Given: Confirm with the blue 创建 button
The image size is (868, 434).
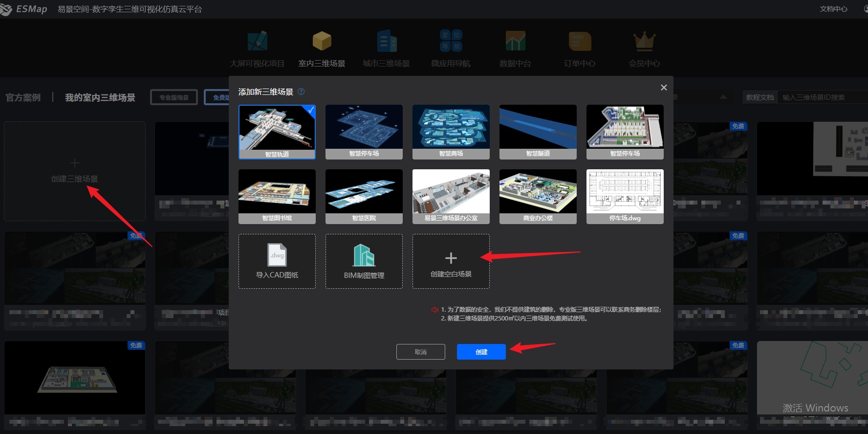Looking at the screenshot, I should [481, 352].
